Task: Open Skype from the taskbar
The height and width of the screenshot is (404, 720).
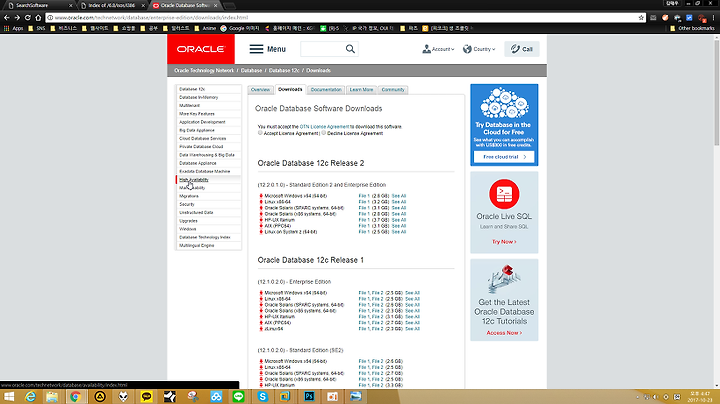Action: pyautogui.click(x=263, y=397)
